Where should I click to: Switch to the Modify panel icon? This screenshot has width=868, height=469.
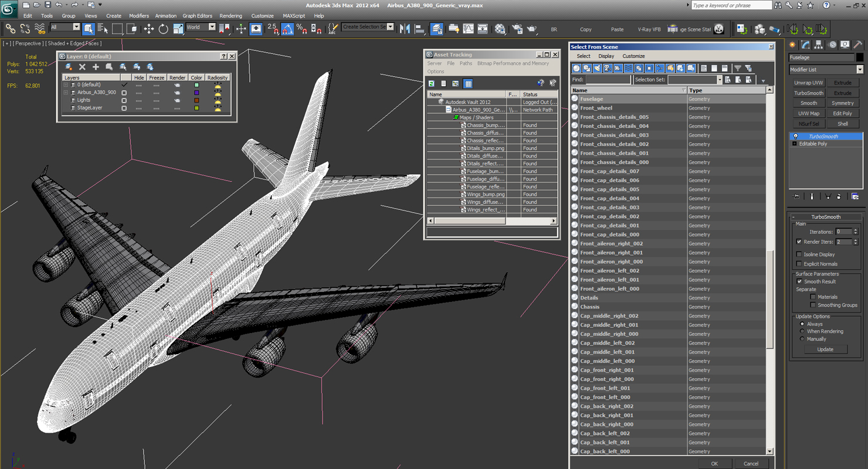pyautogui.click(x=806, y=45)
